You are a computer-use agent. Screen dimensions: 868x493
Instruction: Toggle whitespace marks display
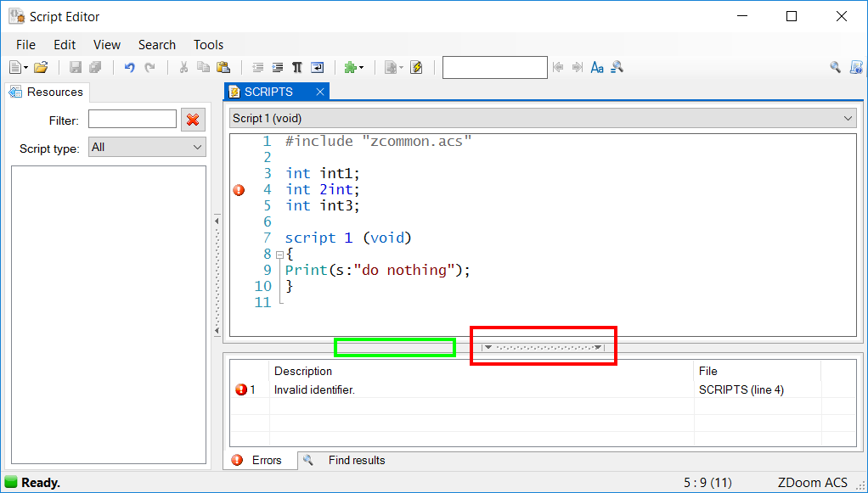pos(296,67)
